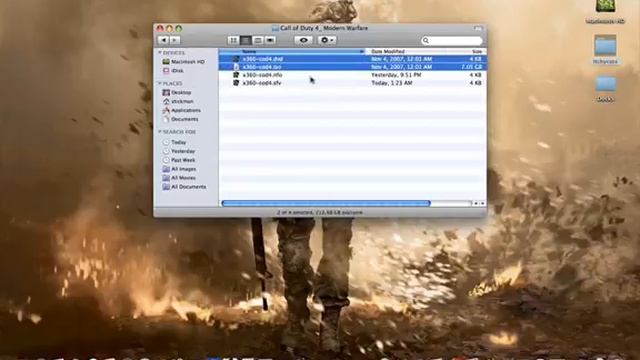Click the x360-cod4.sfv file icon
The width and height of the screenshot is (640, 360).
[x=236, y=83]
